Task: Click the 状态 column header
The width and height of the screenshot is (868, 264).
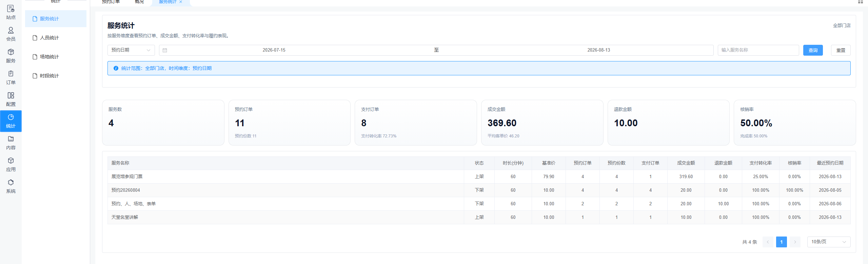Action: (x=479, y=163)
